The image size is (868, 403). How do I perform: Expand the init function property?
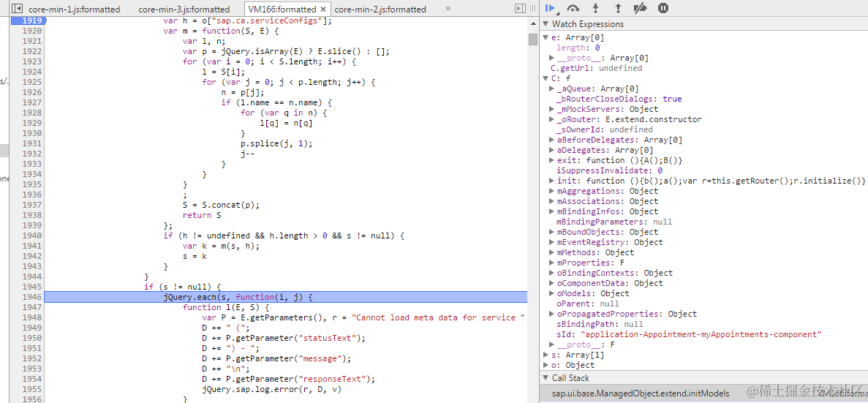[x=552, y=181]
